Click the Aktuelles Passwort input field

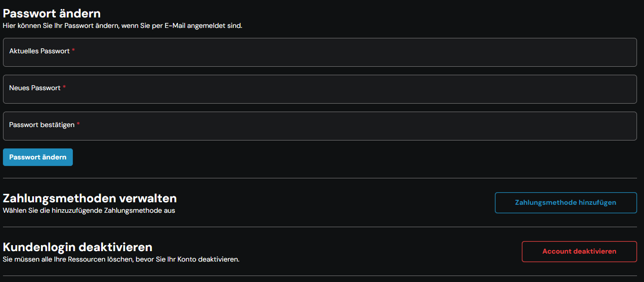(x=319, y=57)
